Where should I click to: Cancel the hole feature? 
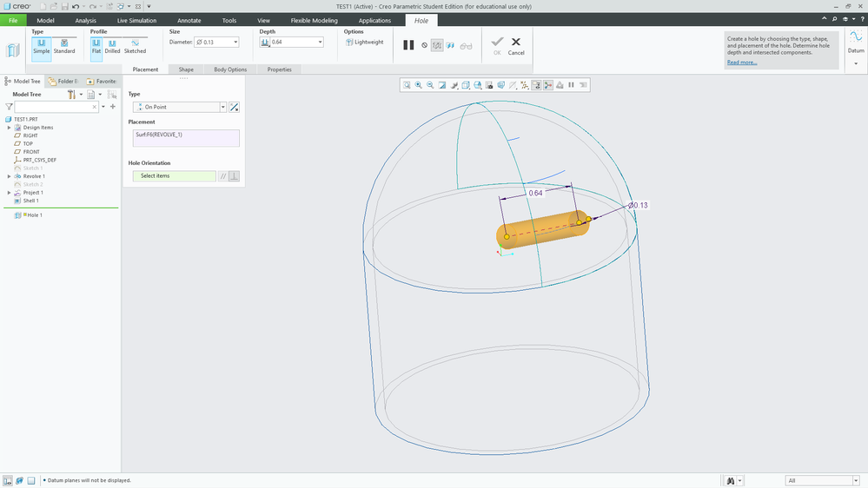[x=516, y=45]
